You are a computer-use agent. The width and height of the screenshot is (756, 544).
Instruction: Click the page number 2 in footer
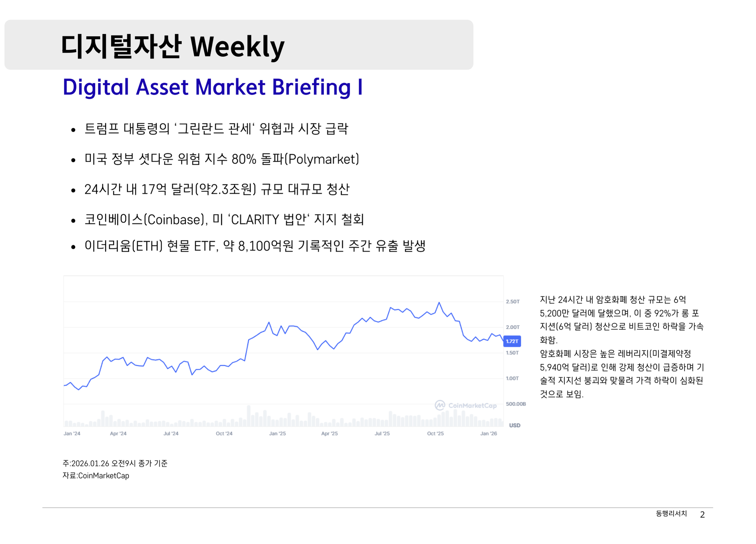click(702, 514)
